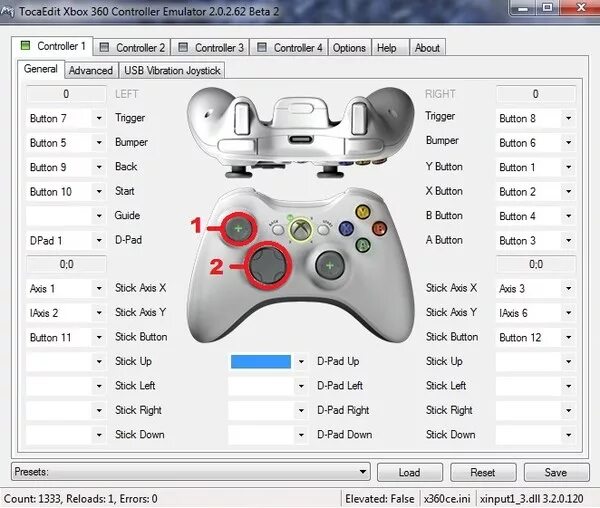Click the B button on controller image
Viewport: 600px width, 508px height.
pos(379,228)
